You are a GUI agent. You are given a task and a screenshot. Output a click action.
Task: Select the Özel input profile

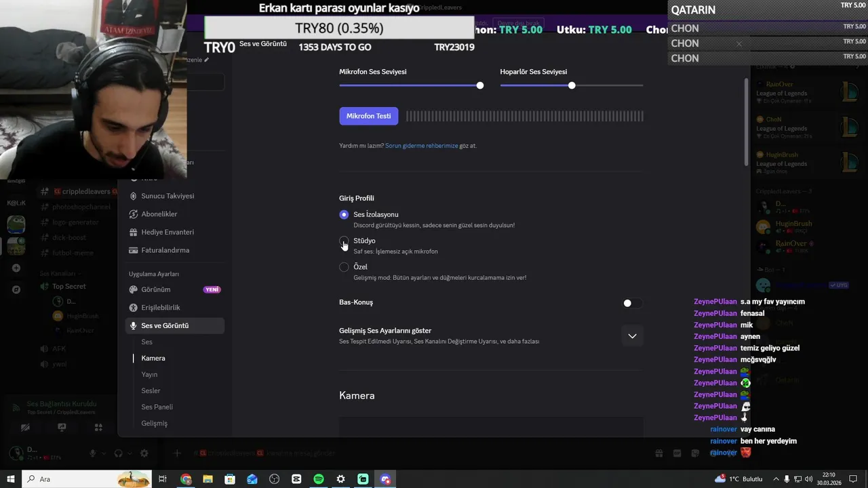344,267
